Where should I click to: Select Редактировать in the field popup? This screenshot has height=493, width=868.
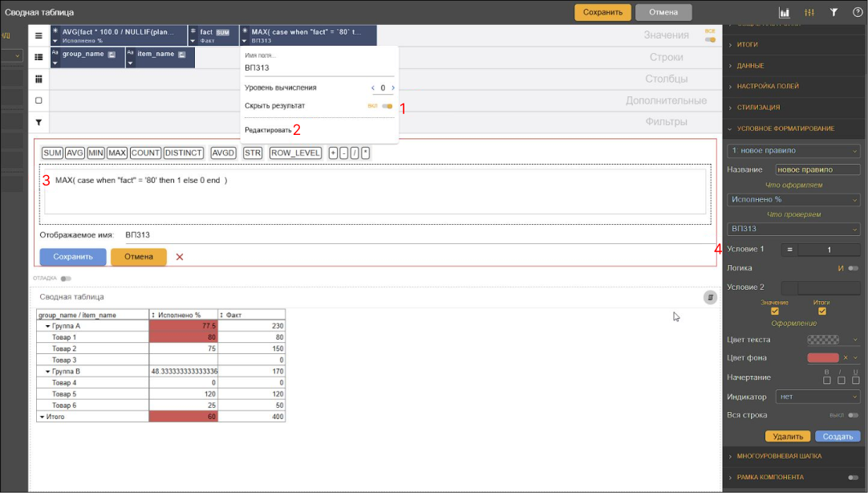268,130
